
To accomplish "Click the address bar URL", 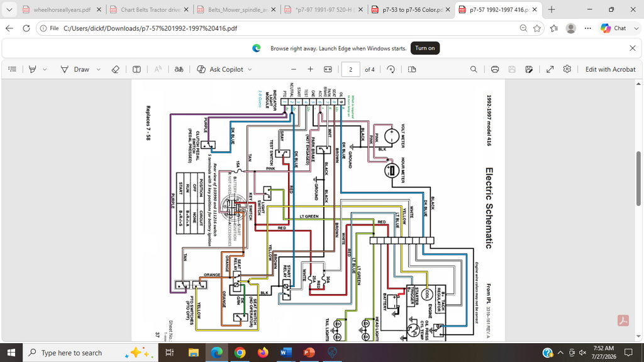I will point(150,28).
